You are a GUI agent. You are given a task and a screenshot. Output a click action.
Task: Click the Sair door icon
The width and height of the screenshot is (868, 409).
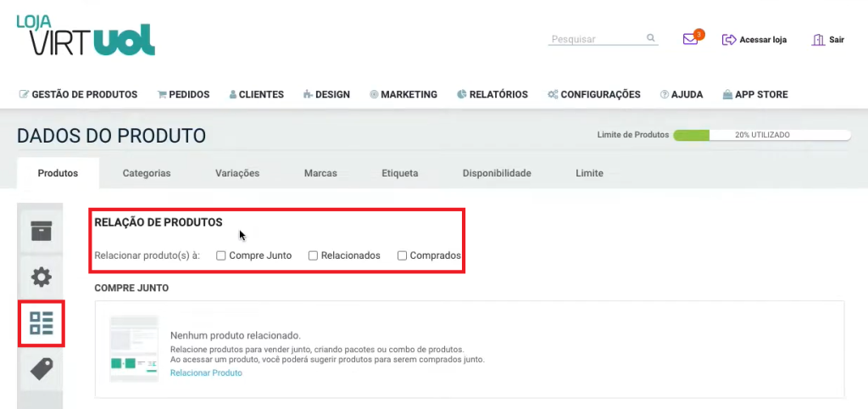(818, 39)
